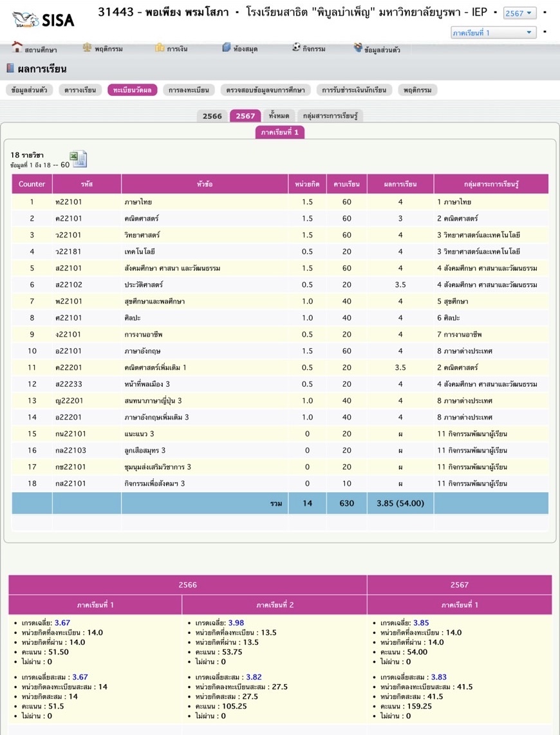560x735 pixels.
Task: Click the 3.82 cumulative GPA value
Action: tap(254, 677)
